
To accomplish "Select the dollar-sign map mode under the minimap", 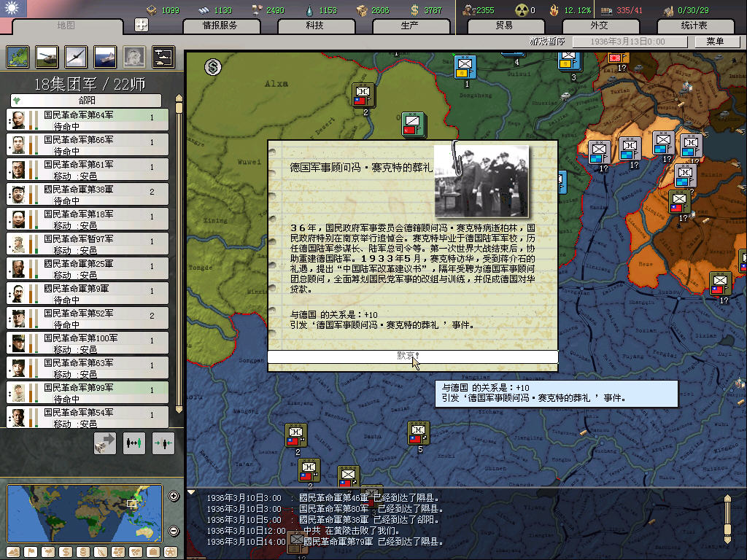I will 65,553.
